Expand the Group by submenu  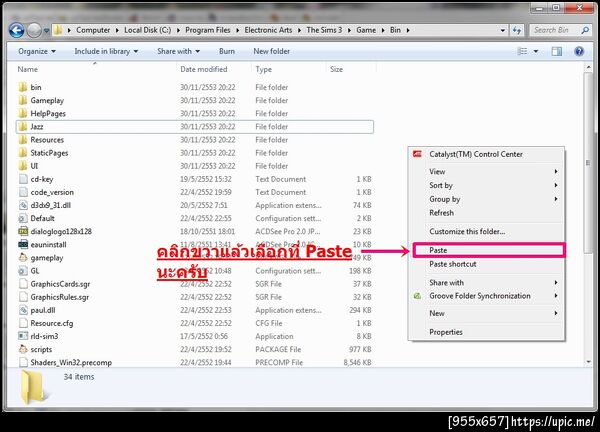tap(487, 199)
